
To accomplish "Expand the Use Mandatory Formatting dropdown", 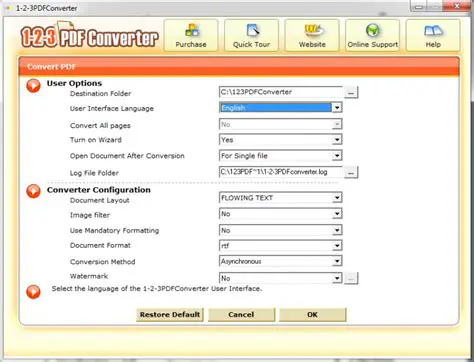I will 337,230.
